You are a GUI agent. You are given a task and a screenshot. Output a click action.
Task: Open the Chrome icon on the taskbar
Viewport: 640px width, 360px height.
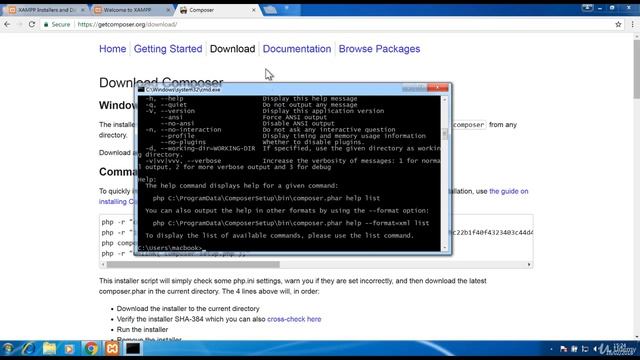tap(91, 349)
